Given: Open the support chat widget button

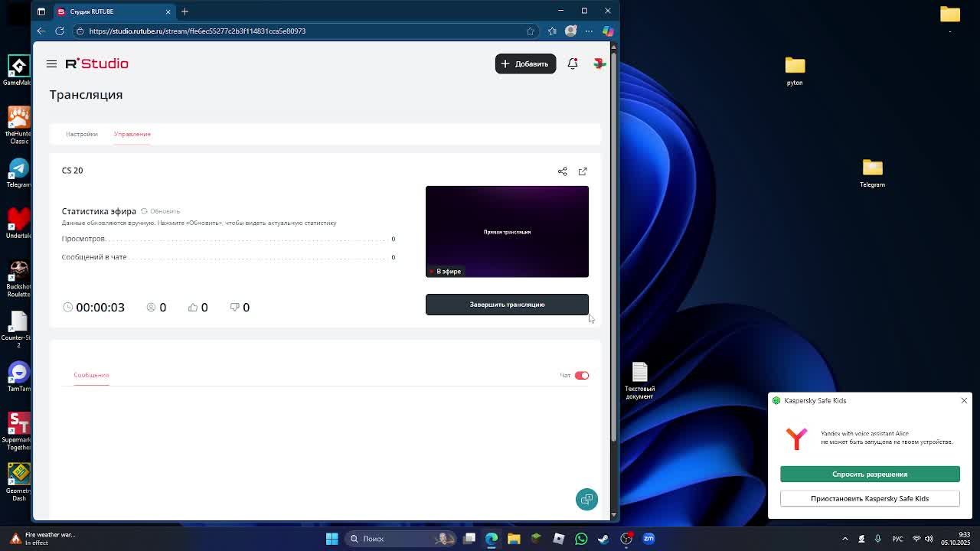Looking at the screenshot, I should click(x=586, y=500).
